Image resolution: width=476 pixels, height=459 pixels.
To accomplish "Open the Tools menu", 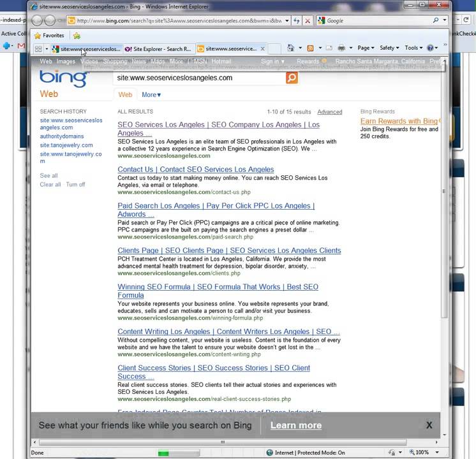I will click(413, 48).
